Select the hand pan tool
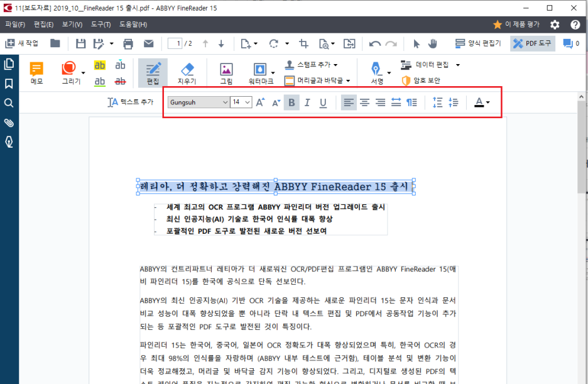Viewport: 588px width, 384px height. tap(433, 44)
